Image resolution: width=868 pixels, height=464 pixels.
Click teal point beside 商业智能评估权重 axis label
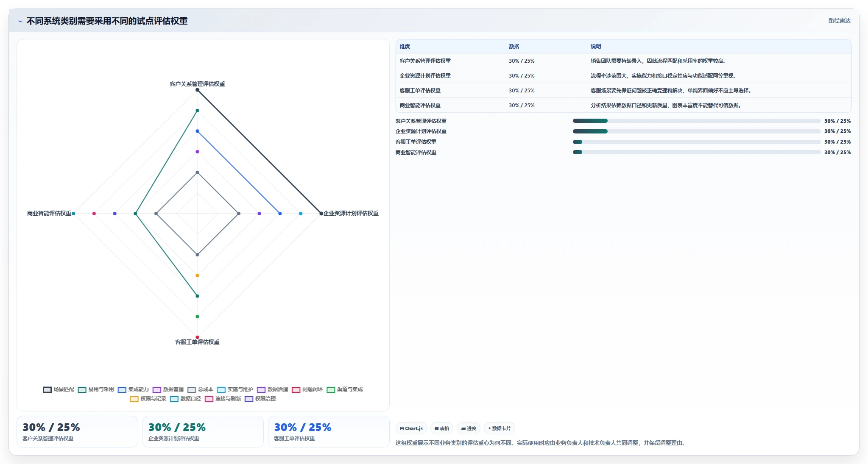(x=73, y=214)
